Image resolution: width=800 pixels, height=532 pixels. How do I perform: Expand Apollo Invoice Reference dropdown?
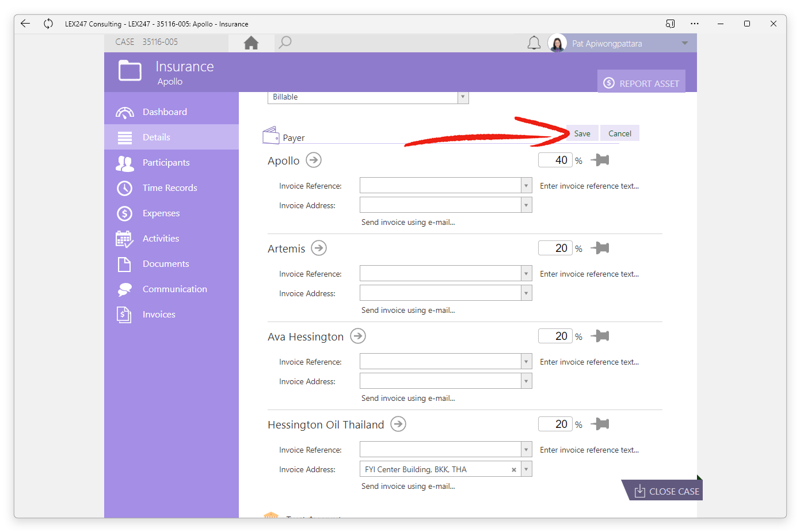pyautogui.click(x=526, y=185)
